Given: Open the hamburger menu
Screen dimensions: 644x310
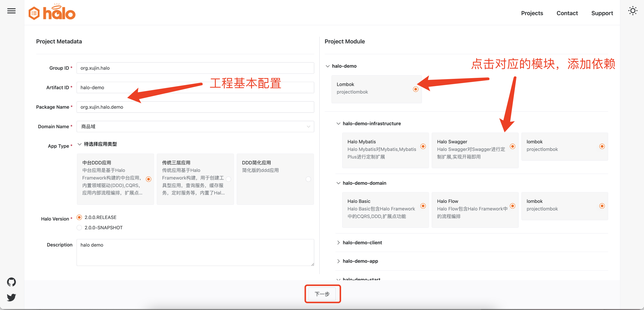Looking at the screenshot, I should 11,11.
